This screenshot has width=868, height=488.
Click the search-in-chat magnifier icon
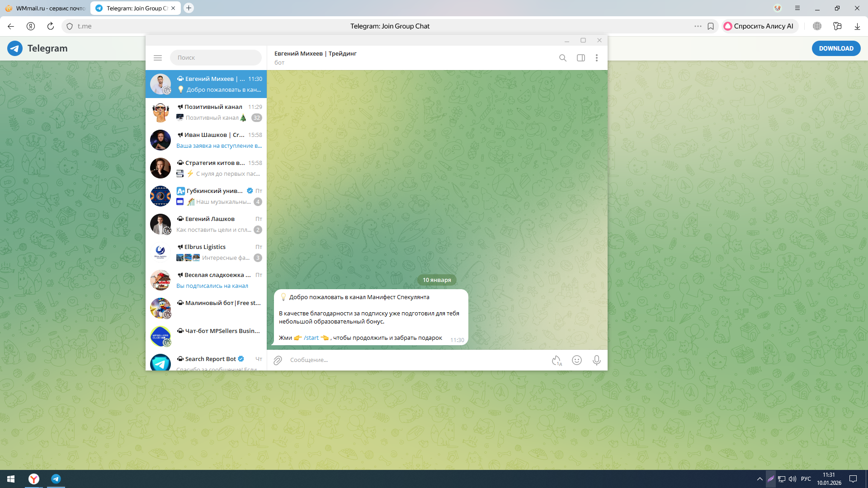tap(563, 58)
